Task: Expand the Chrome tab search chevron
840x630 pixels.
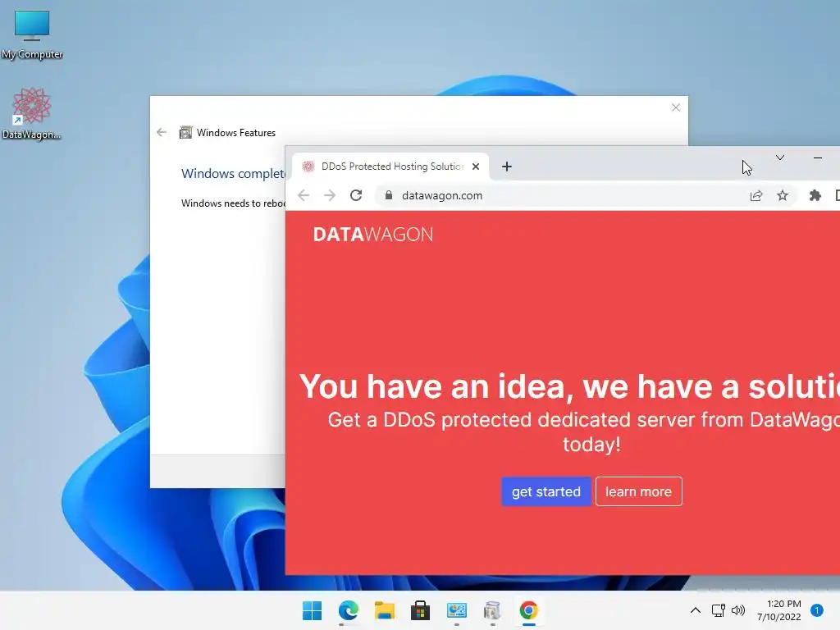Action: [x=780, y=157]
